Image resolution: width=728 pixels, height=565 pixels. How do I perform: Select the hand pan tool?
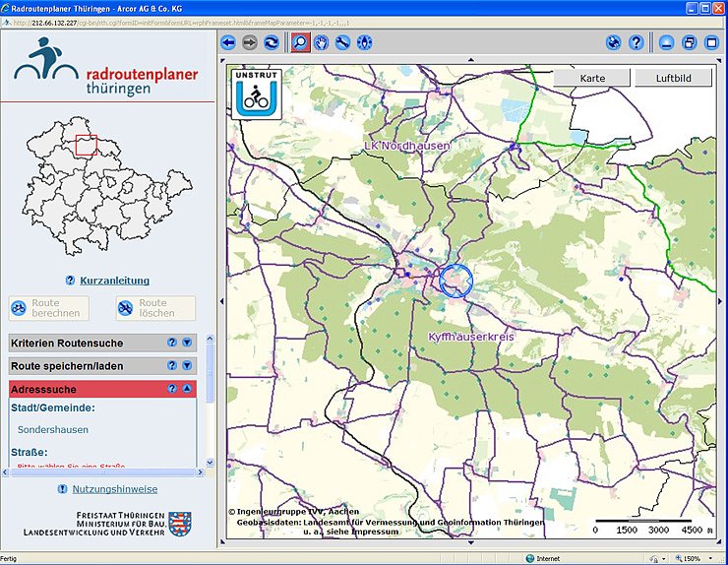(x=321, y=42)
